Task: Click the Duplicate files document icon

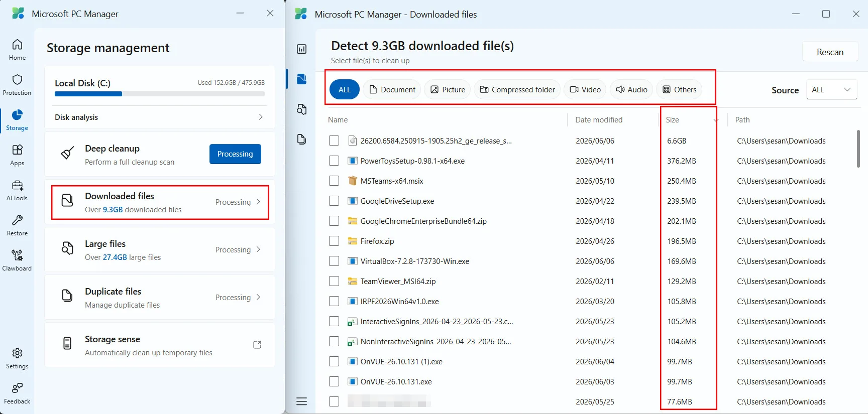Action: pos(67,296)
